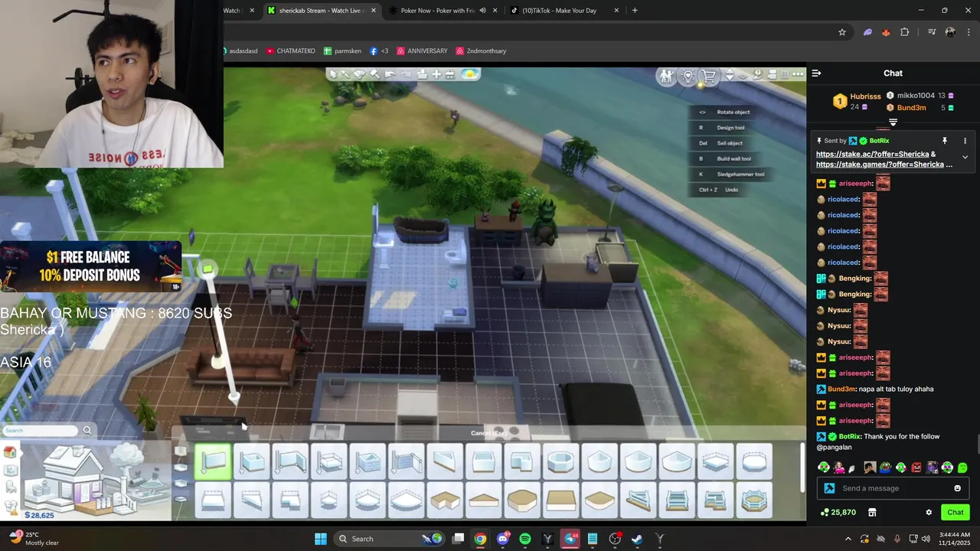The width and height of the screenshot is (980, 551).
Task: Select the straight wall build tool
Action: tap(213, 462)
